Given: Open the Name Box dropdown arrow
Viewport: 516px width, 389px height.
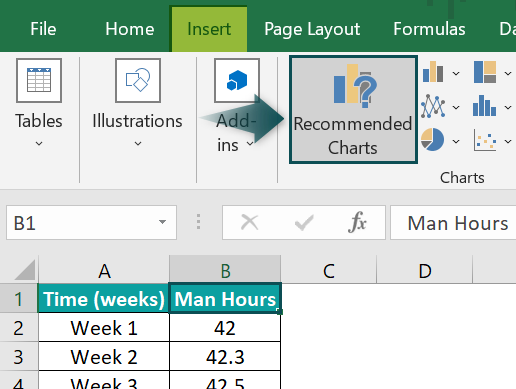Looking at the screenshot, I should (x=162, y=222).
